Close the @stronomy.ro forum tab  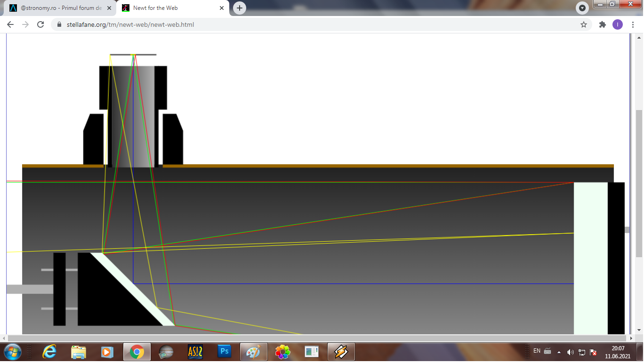pos(109,8)
